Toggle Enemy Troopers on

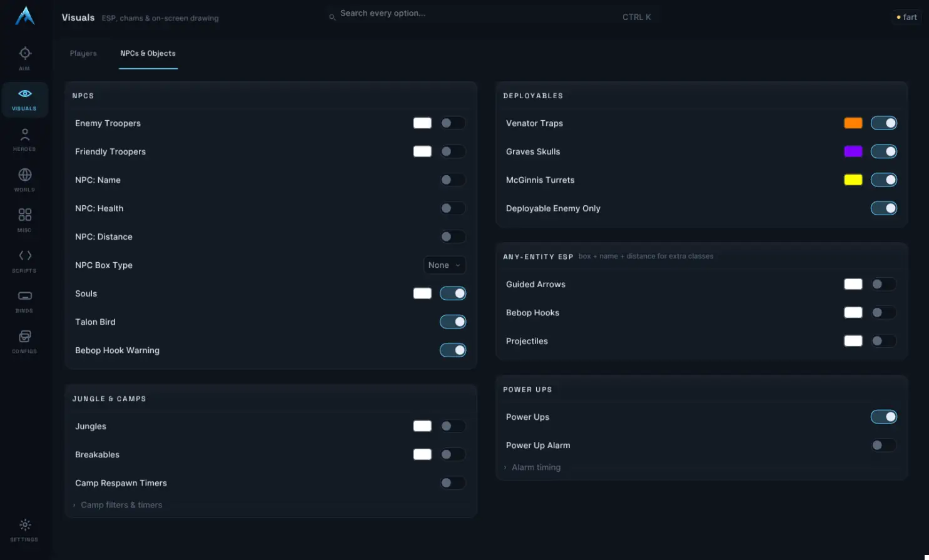(x=452, y=123)
